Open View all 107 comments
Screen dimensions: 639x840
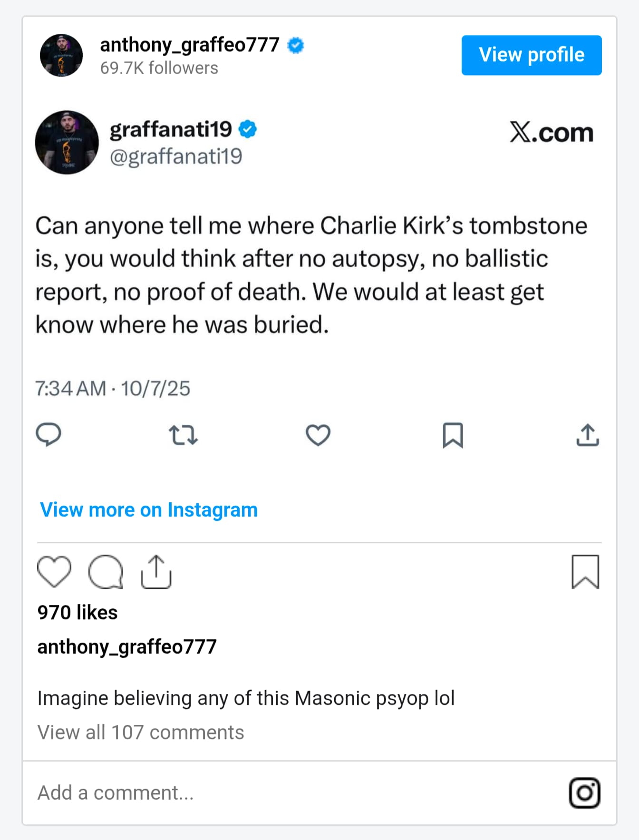point(141,733)
